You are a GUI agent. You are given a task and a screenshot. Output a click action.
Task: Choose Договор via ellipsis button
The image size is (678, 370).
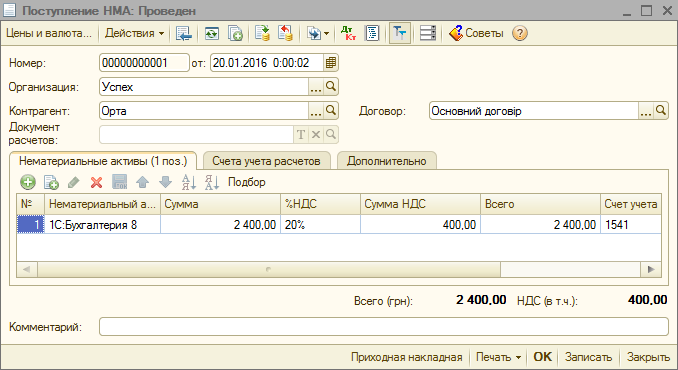646,111
